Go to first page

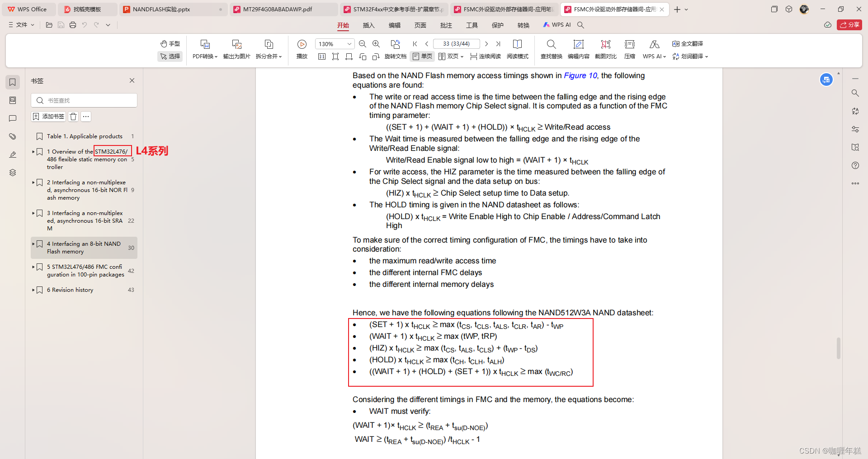click(415, 44)
